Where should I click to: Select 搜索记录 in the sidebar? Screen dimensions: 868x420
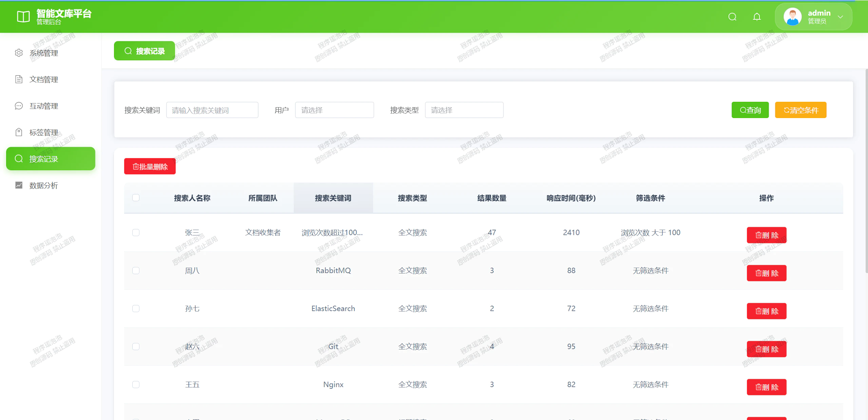(51, 159)
